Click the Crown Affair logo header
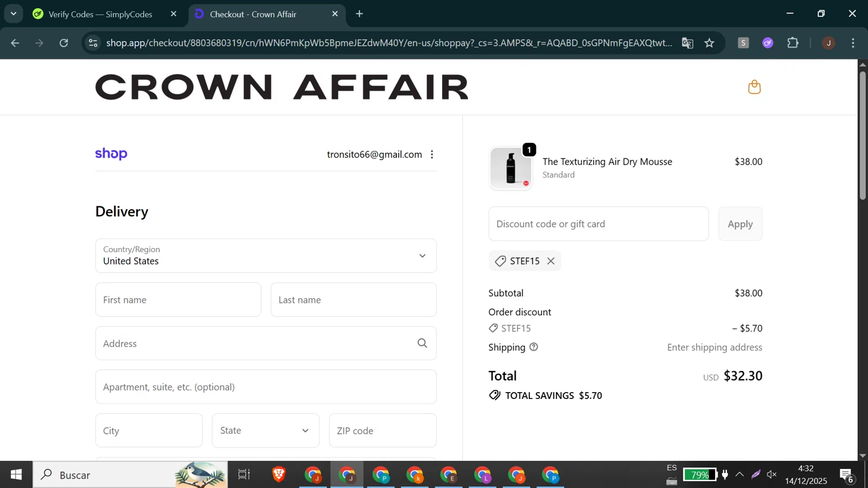868x488 pixels. [282, 87]
